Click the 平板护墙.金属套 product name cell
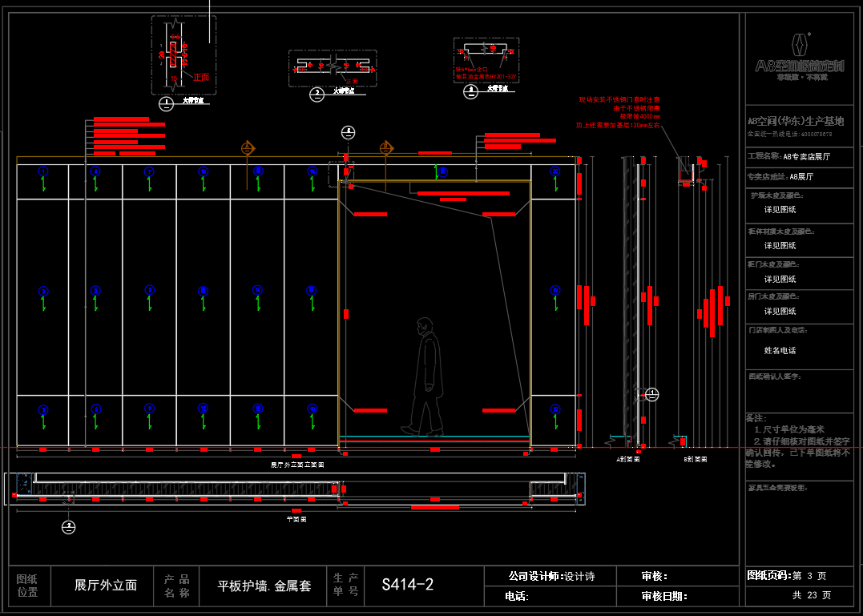Viewport: 863px width, 616px height. pos(264,586)
